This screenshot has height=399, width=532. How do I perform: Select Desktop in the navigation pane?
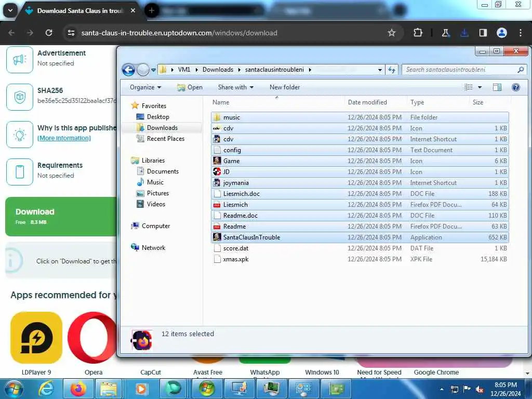point(158,117)
